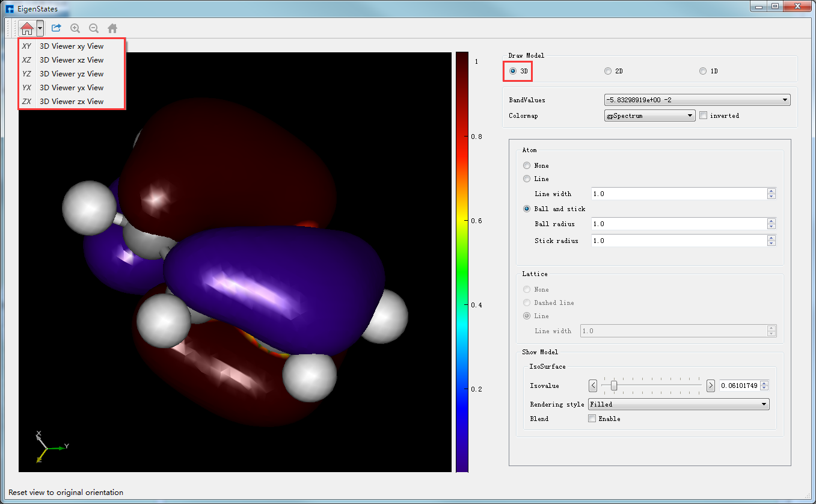Click the gray home icon in toolbar
The height and width of the screenshot is (504, 816).
(x=112, y=28)
